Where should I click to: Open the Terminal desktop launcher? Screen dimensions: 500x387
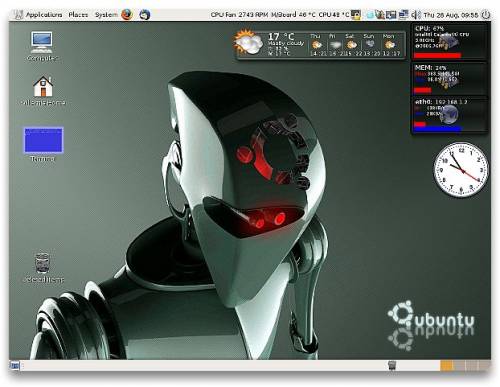point(43,144)
